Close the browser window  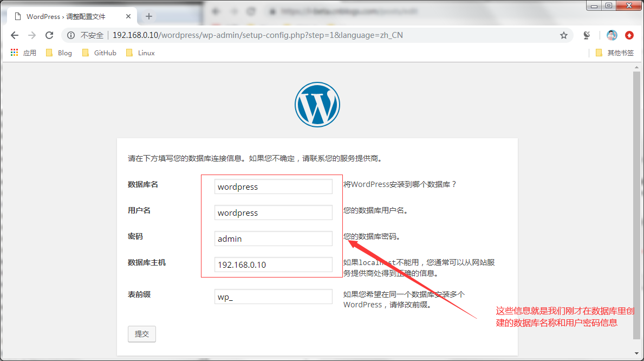pos(629,6)
